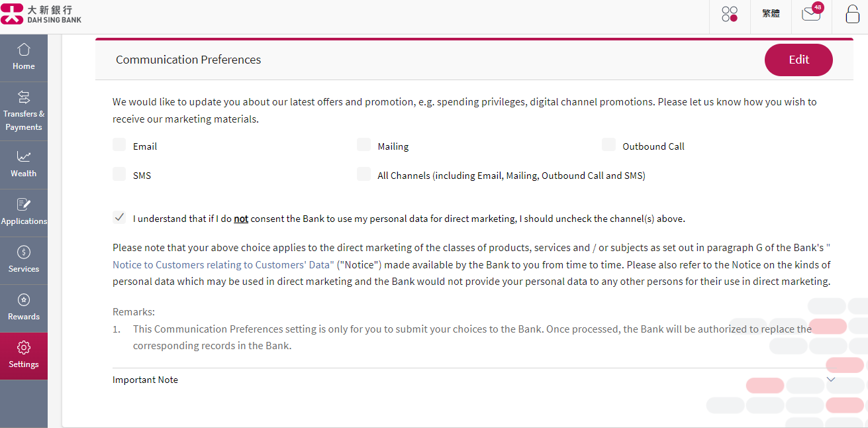Open Notice to Customers relating to Customers' Data link
The width and height of the screenshot is (868, 428).
pos(223,265)
